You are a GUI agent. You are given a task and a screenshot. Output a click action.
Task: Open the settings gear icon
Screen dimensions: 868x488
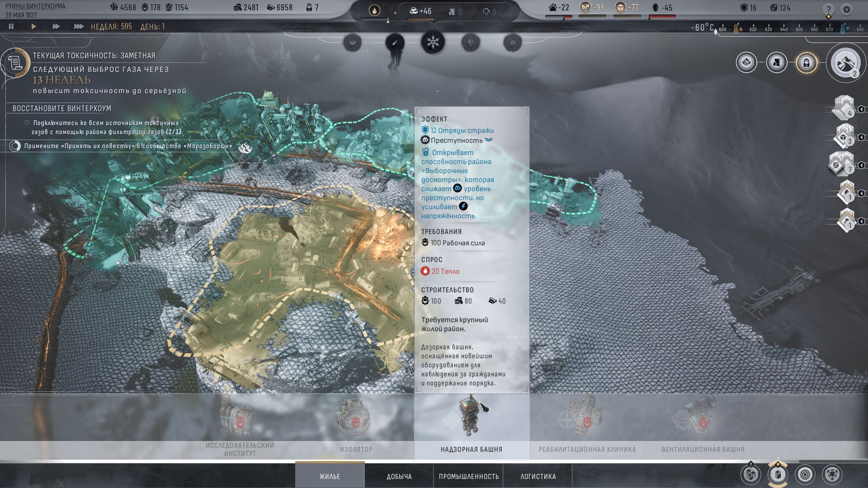[x=847, y=9]
